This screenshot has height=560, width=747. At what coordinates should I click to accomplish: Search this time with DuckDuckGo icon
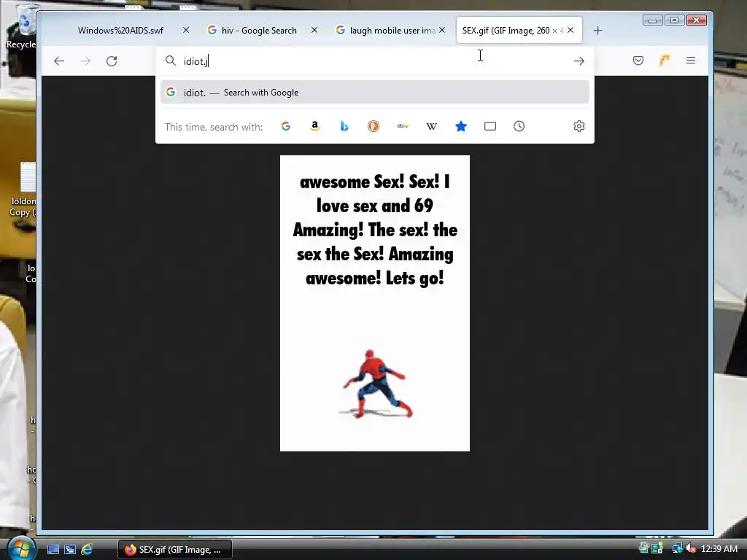click(373, 126)
